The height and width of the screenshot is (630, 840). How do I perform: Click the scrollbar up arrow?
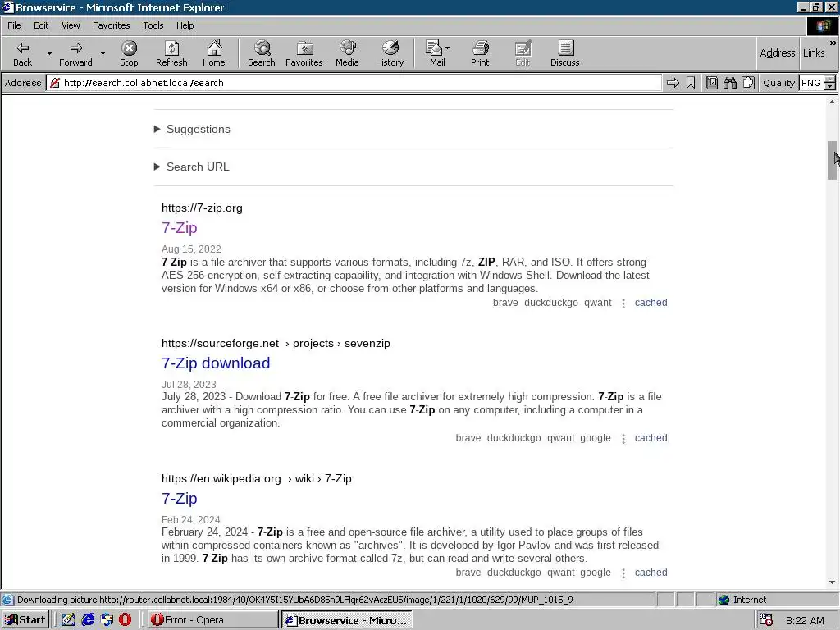tap(832, 101)
